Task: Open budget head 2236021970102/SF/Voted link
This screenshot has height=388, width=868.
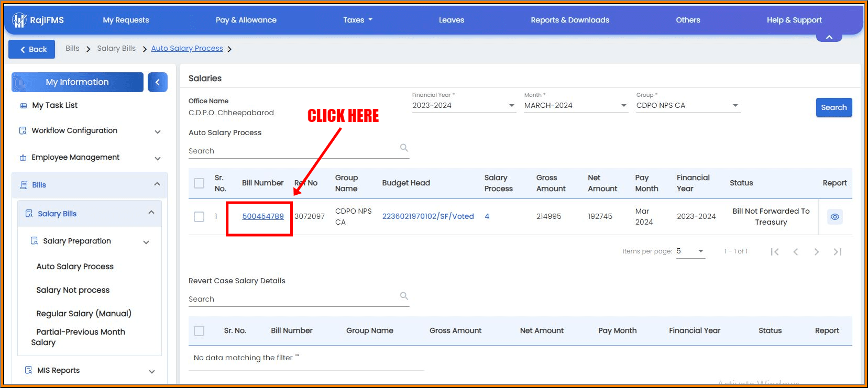Action: (428, 216)
